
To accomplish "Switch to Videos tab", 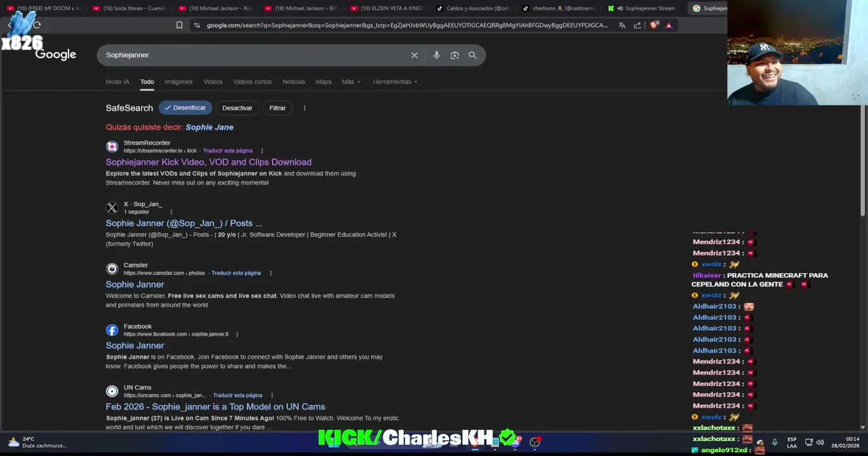I will point(213,82).
